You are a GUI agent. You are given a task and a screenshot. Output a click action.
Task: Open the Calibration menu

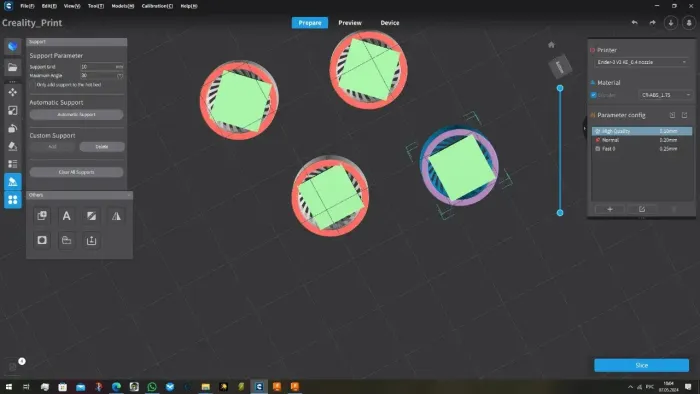(x=157, y=6)
